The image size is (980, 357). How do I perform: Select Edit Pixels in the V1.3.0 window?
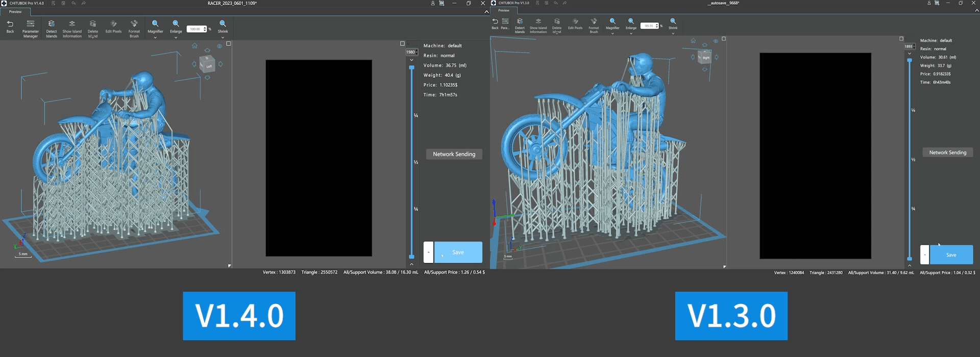click(x=575, y=24)
